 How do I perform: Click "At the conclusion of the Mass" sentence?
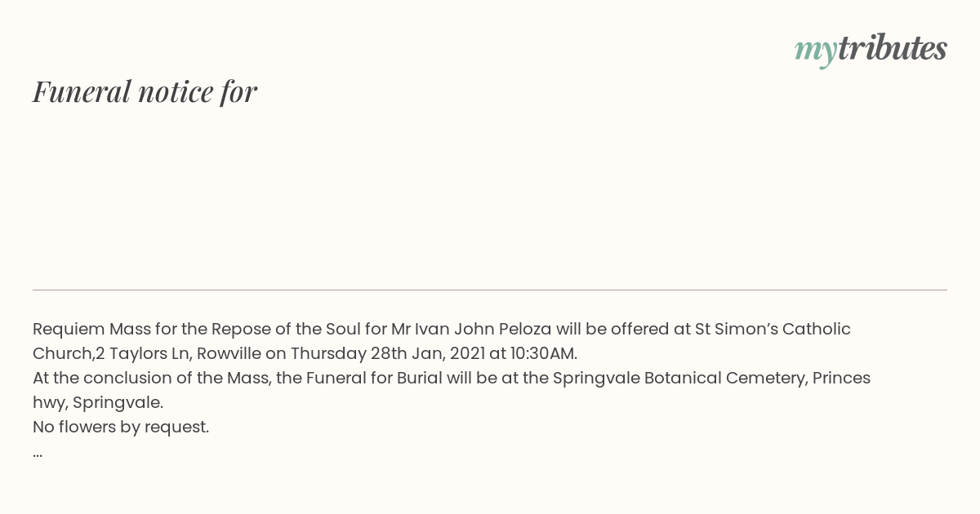click(151, 378)
